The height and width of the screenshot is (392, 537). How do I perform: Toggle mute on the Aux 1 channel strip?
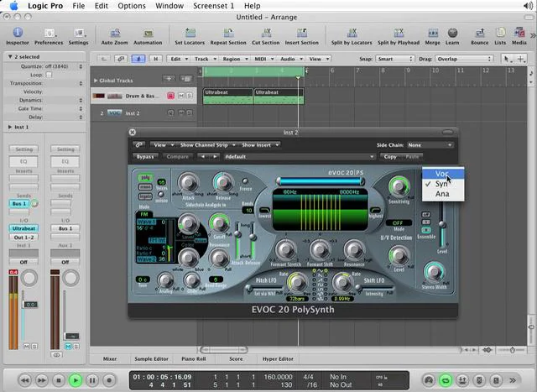pos(68,347)
